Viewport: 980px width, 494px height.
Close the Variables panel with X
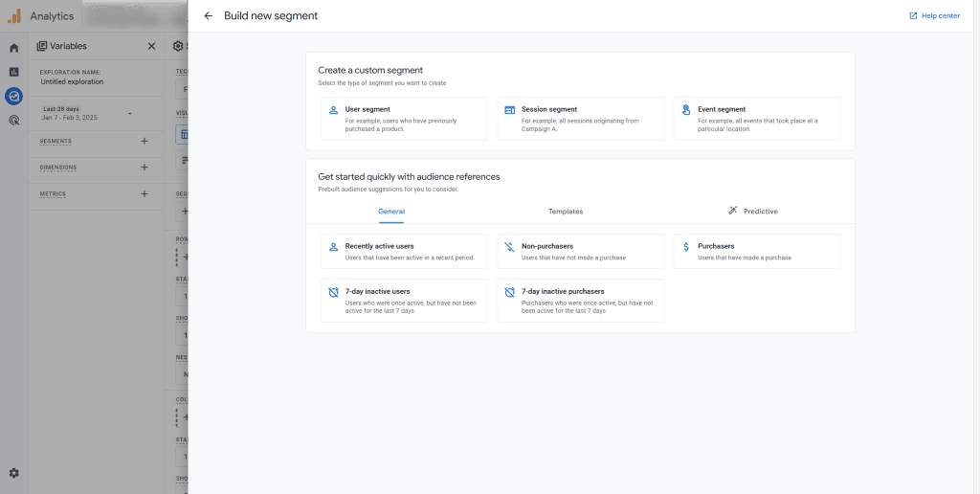(151, 46)
